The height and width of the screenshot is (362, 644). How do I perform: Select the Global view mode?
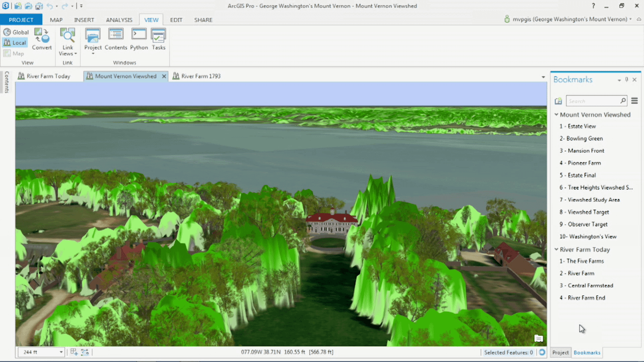click(16, 32)
